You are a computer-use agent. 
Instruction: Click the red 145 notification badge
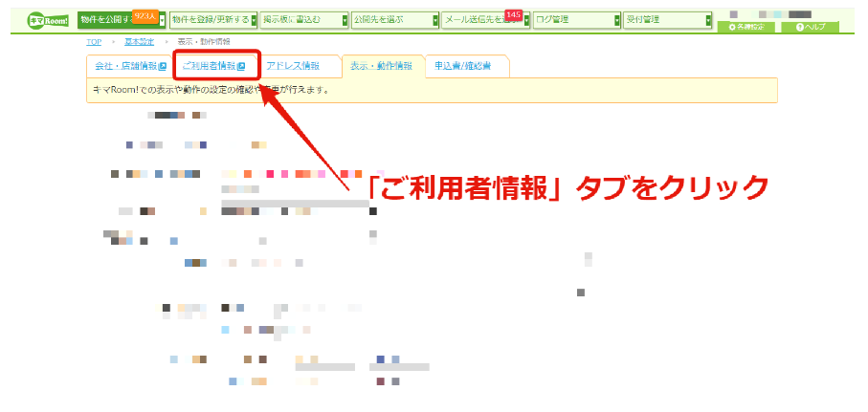click(514, 15)
